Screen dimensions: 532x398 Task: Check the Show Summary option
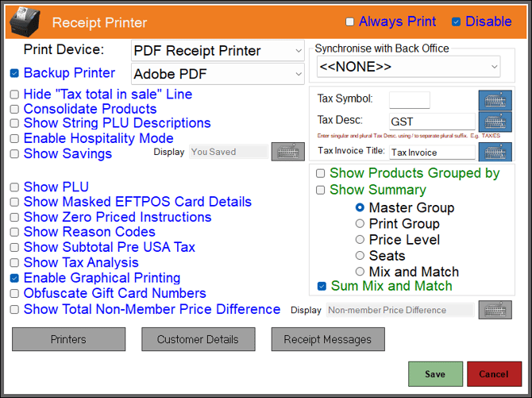[x=320, y=190]
